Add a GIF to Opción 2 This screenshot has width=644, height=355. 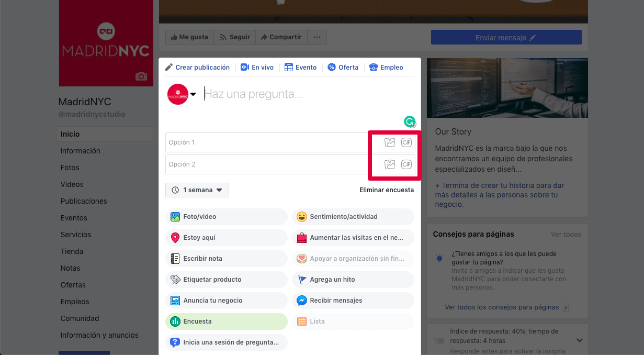click(x=406, y=164)
